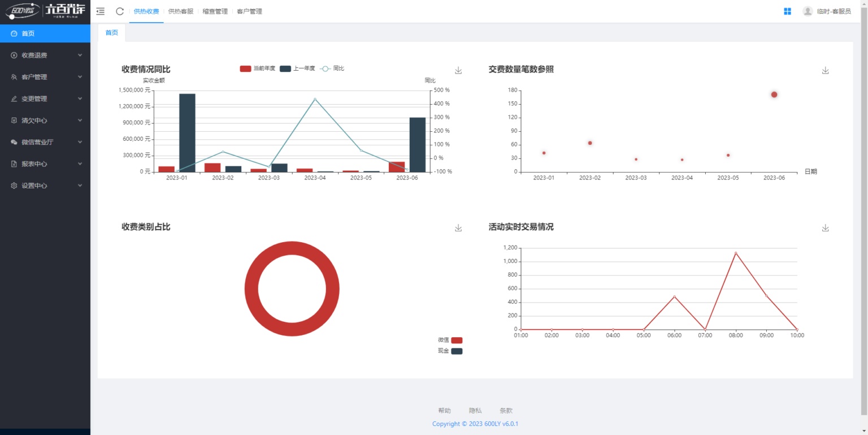Expand the 报表中心 sidebar menu
868x435 pixels.
tap(45, 164)
